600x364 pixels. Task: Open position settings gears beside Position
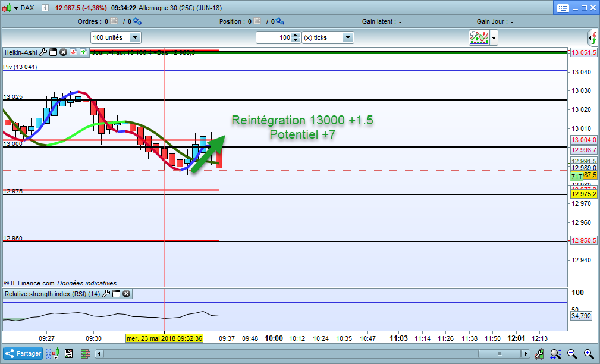click(x=279, y=21)
